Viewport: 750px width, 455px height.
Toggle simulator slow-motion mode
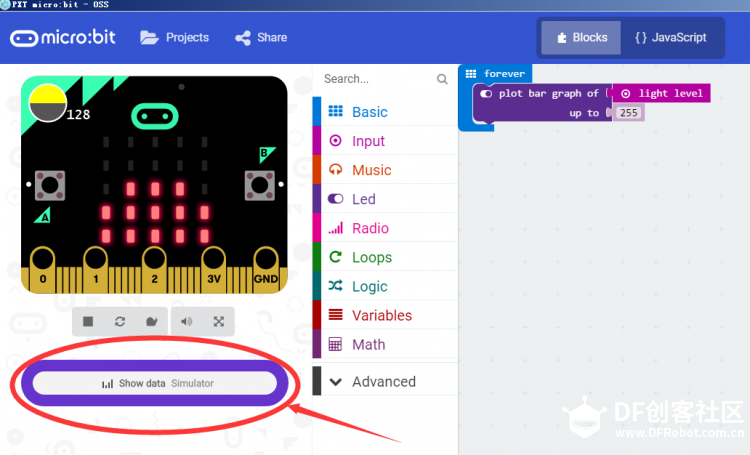[152, 322]
